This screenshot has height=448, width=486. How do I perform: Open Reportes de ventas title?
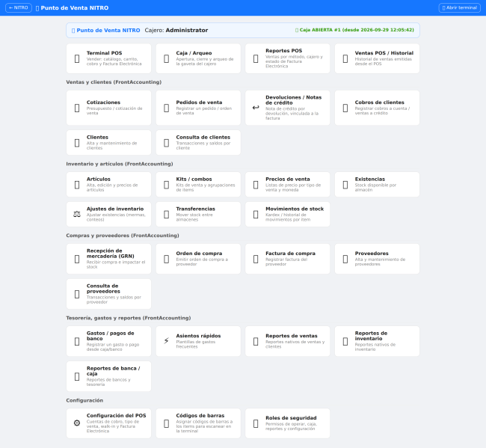(292, 336)
